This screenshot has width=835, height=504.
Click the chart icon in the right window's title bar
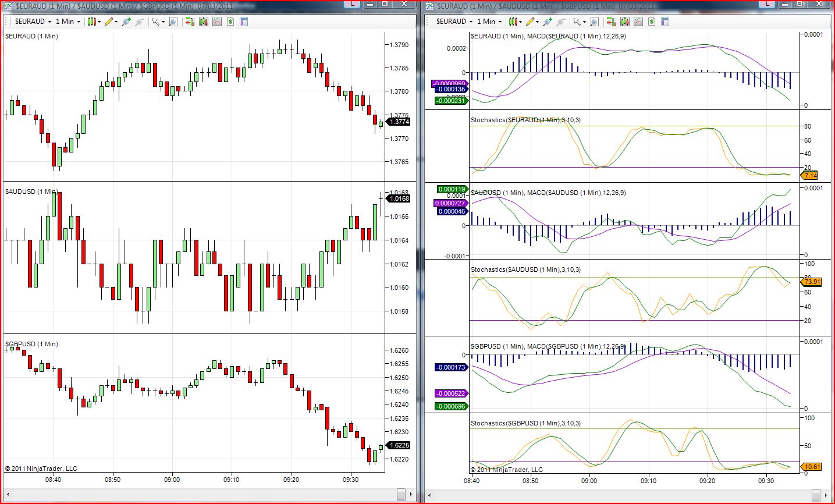(430, 6)
